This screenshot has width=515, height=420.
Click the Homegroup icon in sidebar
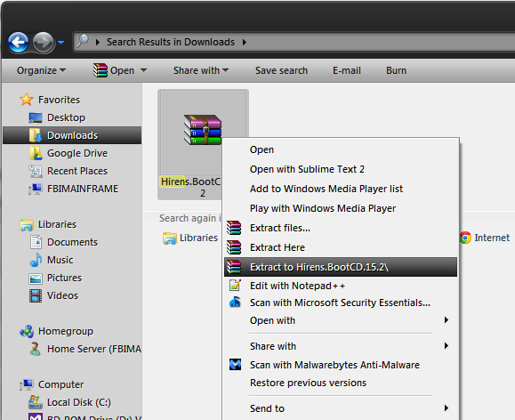[27, 331]
